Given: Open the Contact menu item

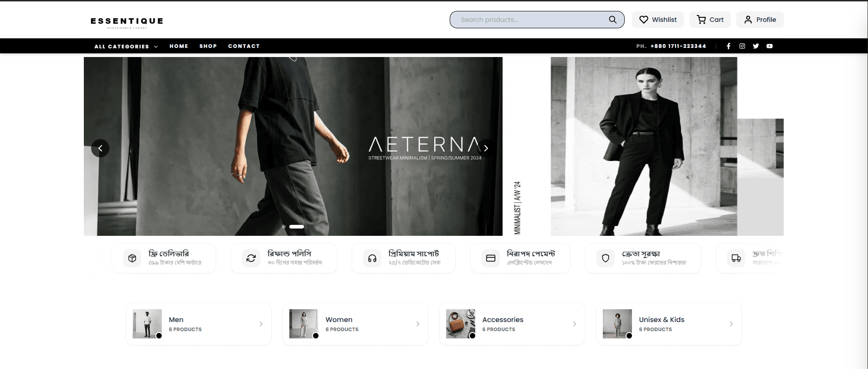Looking at the screenshot, I should [244, 46].
